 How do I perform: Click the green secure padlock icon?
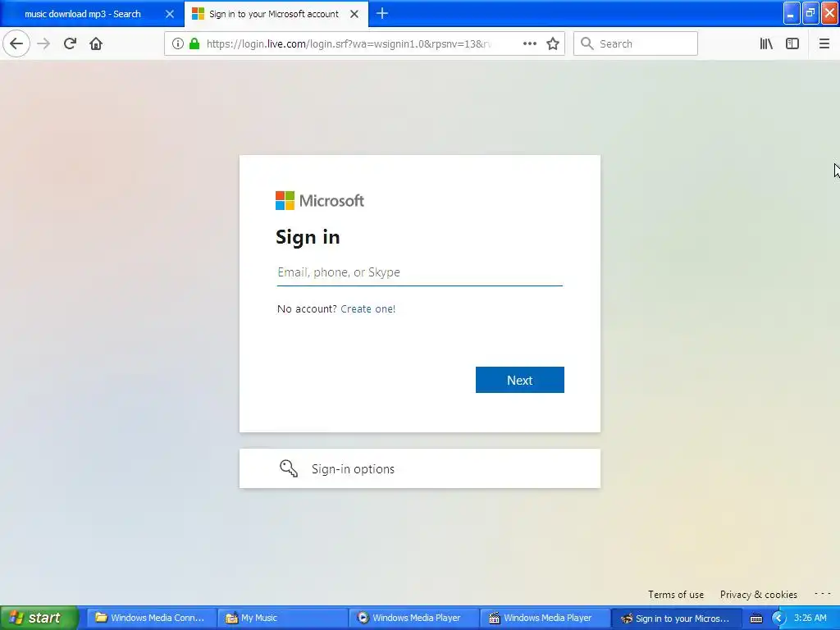click(194, 43)
